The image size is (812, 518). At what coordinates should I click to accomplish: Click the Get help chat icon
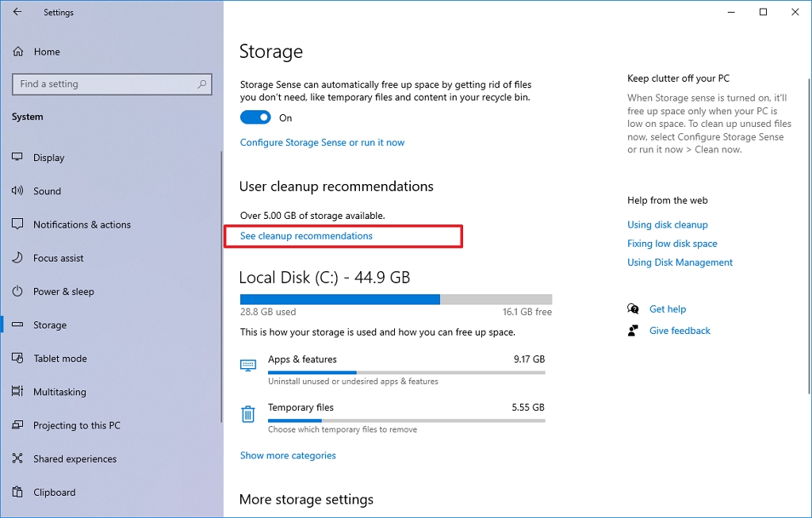click(x=633, y=309)
